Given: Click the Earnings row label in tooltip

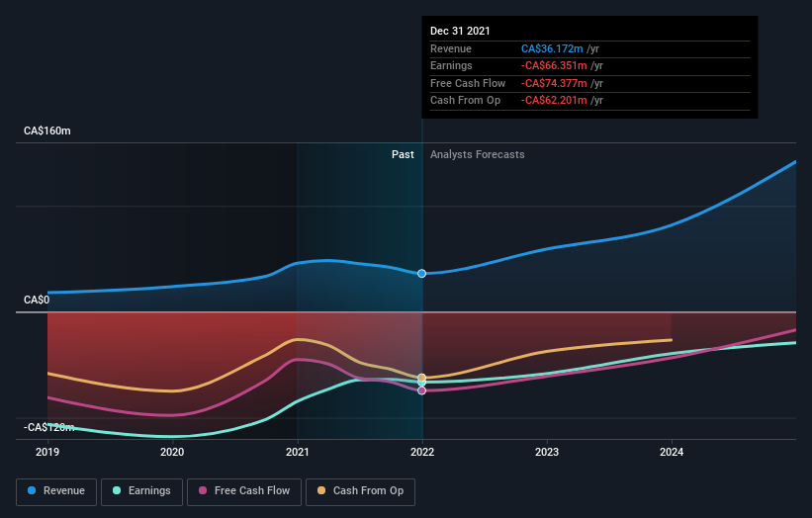Looking at the screenshot, I should (451, 65).
